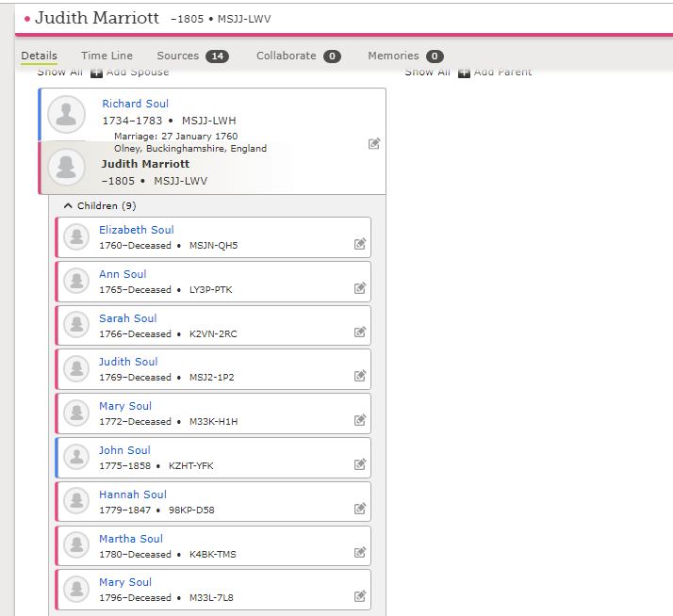The image size is (673, 616).
Task: Open Elizabeth Soul's person page
Action: (x=137, y=230)
